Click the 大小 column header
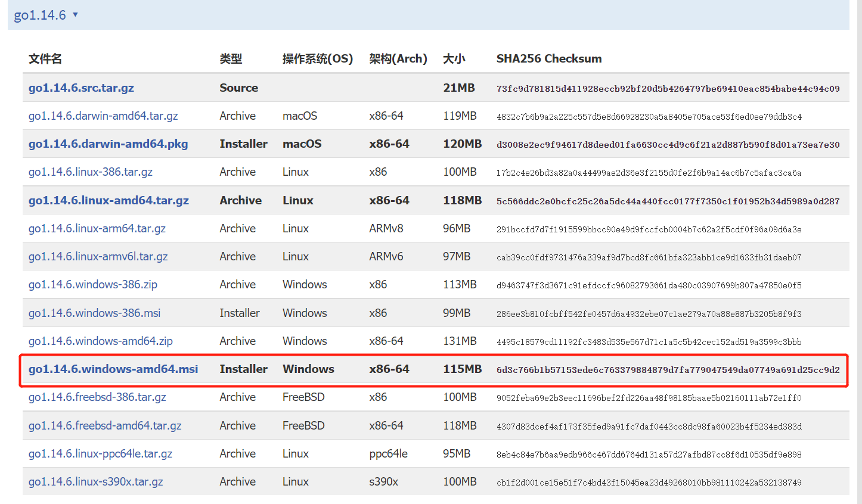The width and height of the screenshot is (862, 504). [x=454, y=58]
